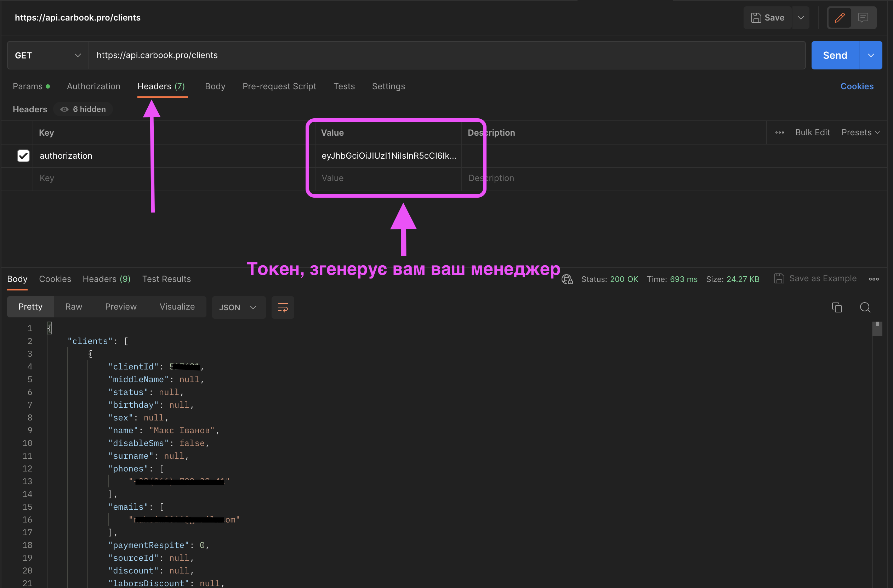Screen dimensions: 893x588
Task: Click the request URL input field
Action: coord(446,56)
